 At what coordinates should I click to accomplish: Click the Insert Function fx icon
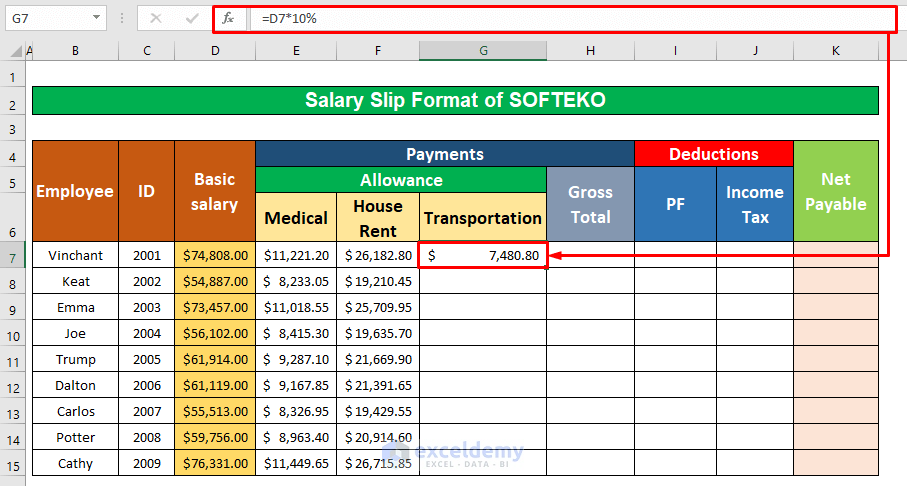click(228, 18)
